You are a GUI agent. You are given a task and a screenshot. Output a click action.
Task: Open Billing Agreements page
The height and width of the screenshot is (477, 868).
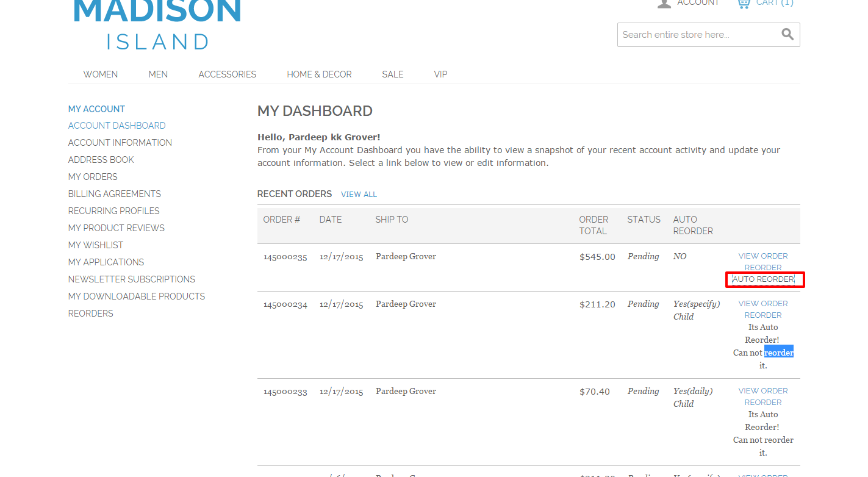pos(115,194)
